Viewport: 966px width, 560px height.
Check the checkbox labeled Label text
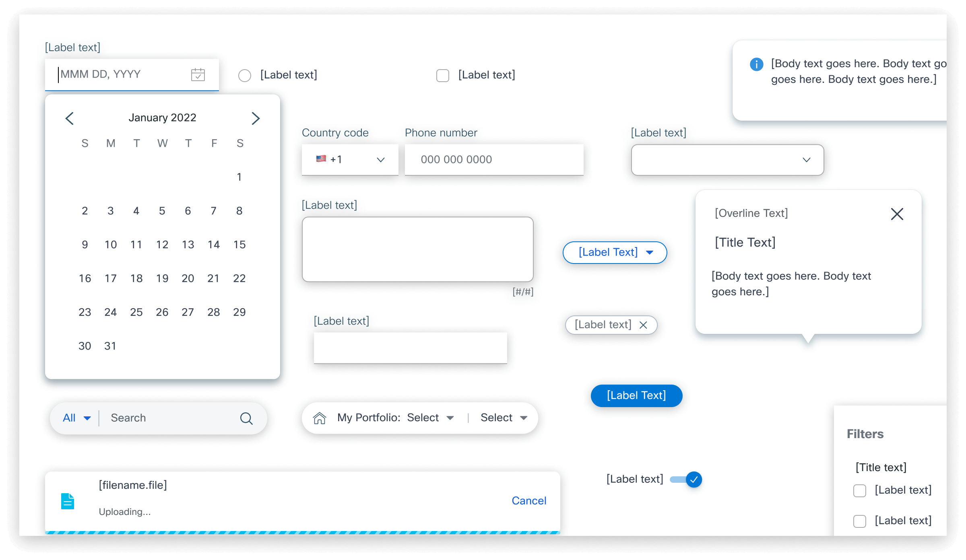442,74
